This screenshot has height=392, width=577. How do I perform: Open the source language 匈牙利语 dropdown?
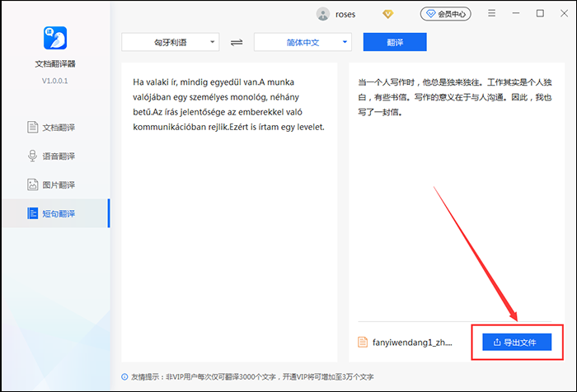(x=171, y=42)
